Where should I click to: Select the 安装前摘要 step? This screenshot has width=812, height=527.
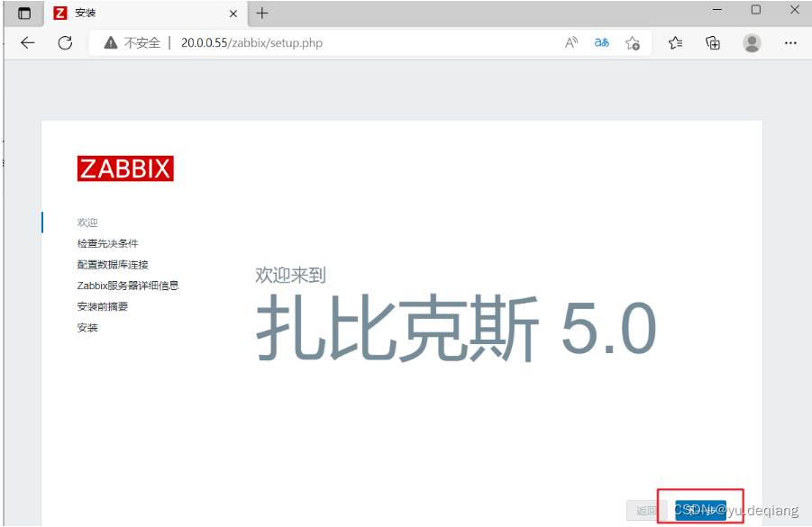103,306
